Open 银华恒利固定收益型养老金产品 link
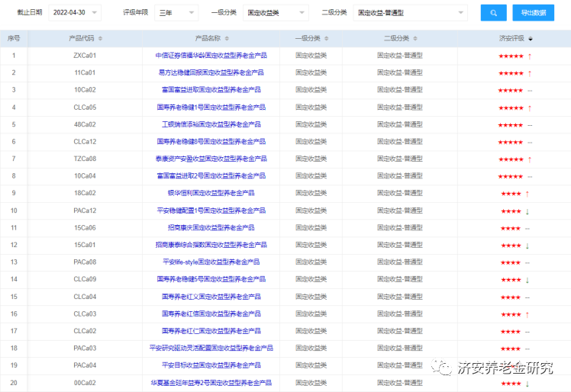 (211, 193)
